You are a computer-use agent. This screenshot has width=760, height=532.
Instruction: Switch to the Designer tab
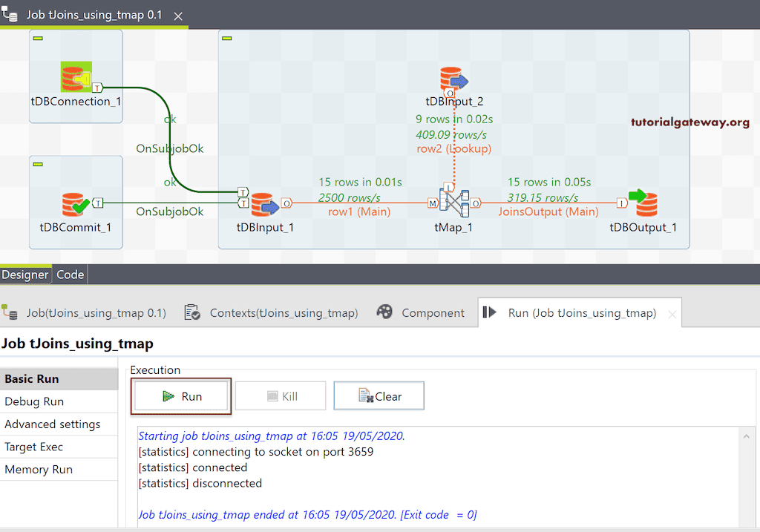pyautogui.click(x=25, y=274)
